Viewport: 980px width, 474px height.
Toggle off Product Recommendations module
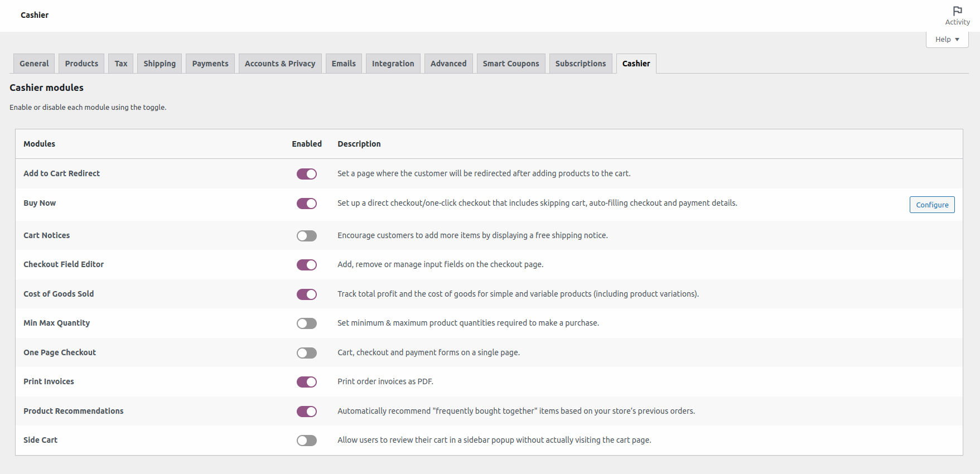[x=306, y=412]
